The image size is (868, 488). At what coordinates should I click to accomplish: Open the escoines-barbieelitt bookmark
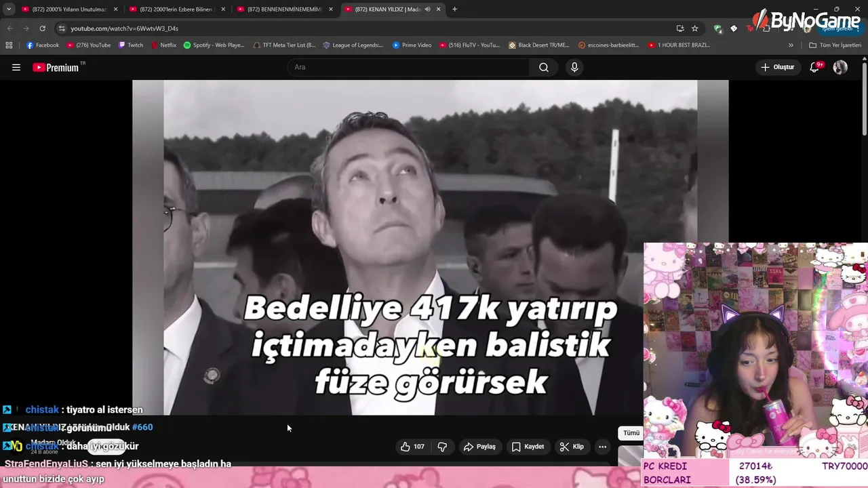coord(608,45)
